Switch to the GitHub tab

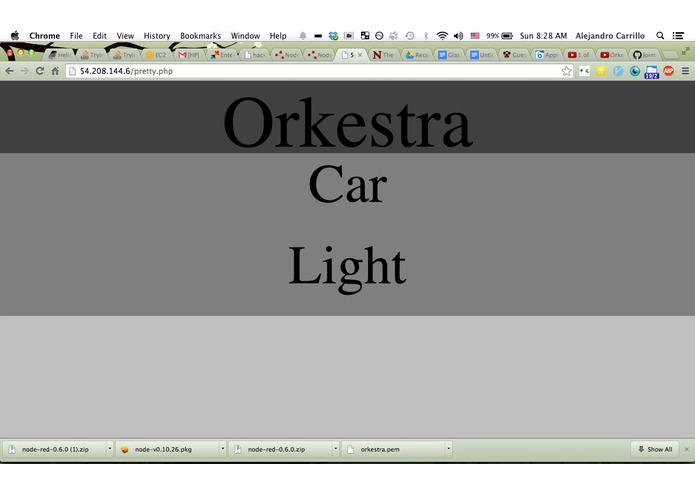(x=644, y=55)
